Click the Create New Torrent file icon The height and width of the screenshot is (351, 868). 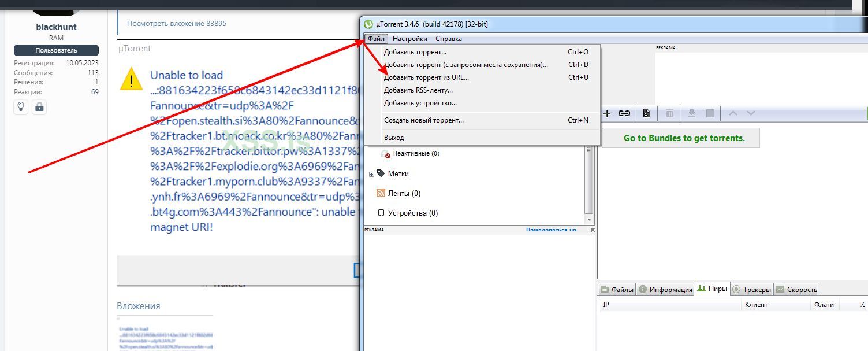click(x=647, y=113)
